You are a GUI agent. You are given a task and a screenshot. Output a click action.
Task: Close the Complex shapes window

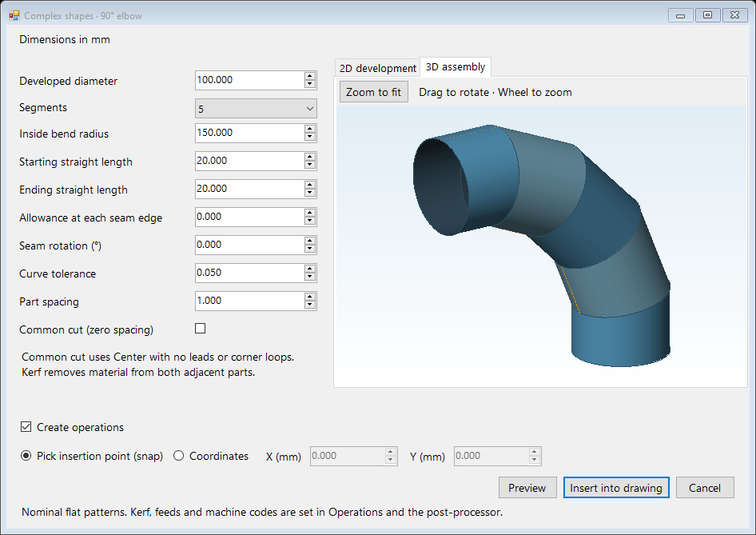pos(734,15)
